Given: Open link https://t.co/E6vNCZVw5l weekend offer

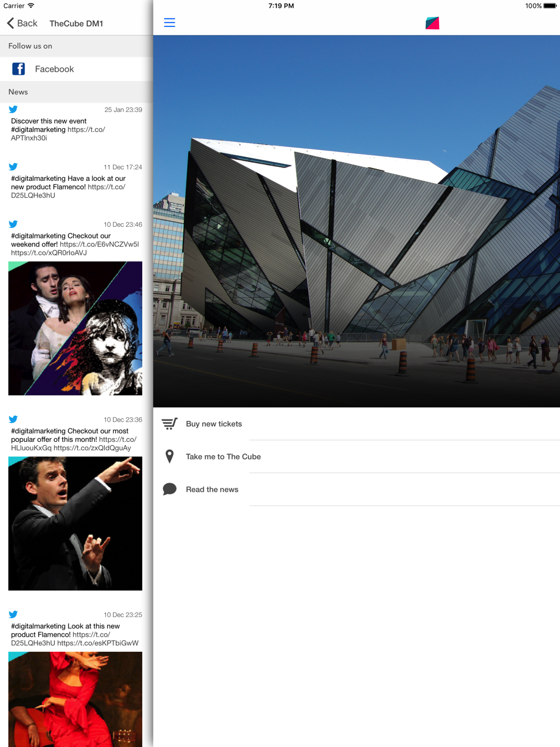Looking at the screenshot, I should [99, 244].
